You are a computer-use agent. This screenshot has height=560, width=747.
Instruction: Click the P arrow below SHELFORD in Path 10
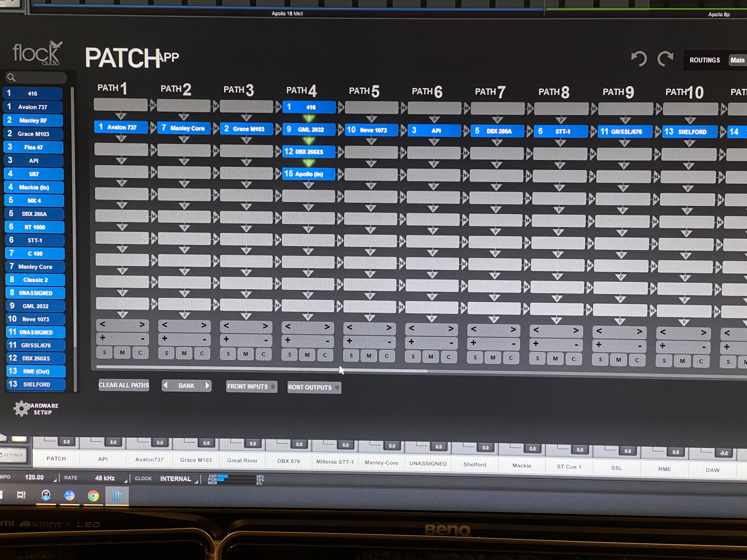689,143
